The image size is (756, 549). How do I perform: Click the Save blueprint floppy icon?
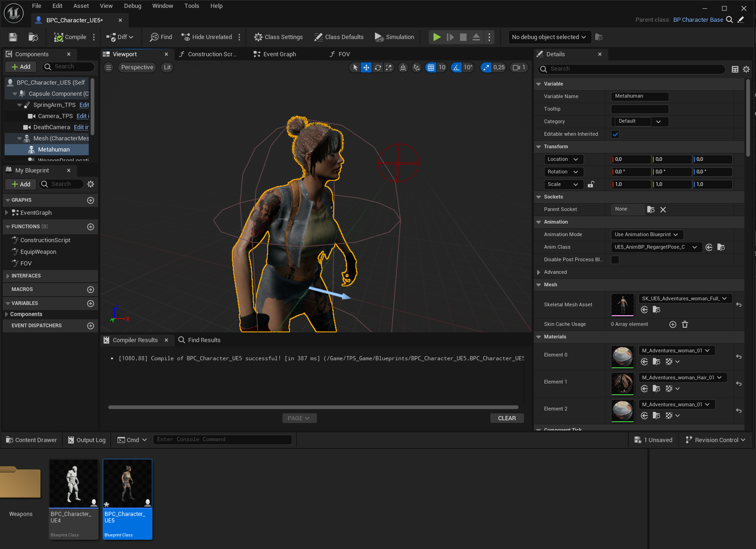pyautogui.click(x=13, y=37)
